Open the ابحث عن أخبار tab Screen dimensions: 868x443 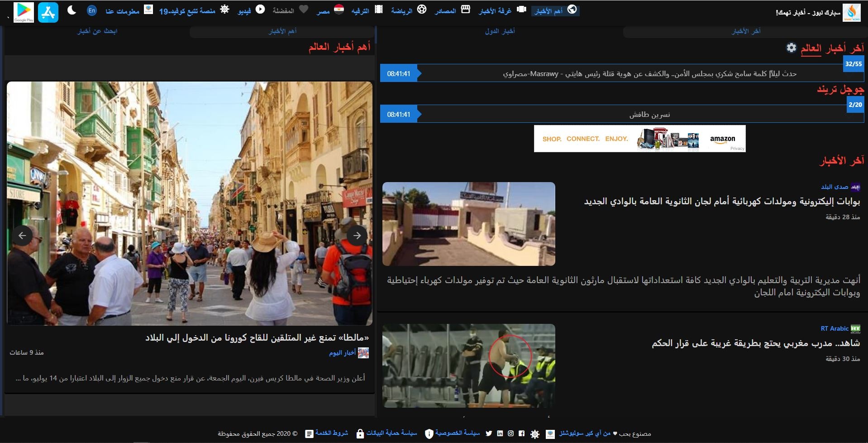(x=96, y=32)
